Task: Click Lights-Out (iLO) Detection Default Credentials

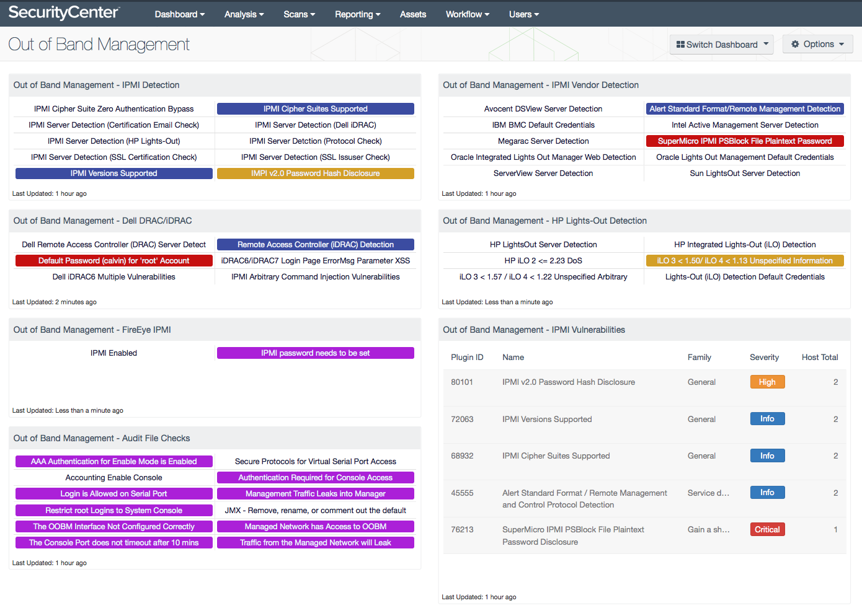Action: (x=745, y=277)
